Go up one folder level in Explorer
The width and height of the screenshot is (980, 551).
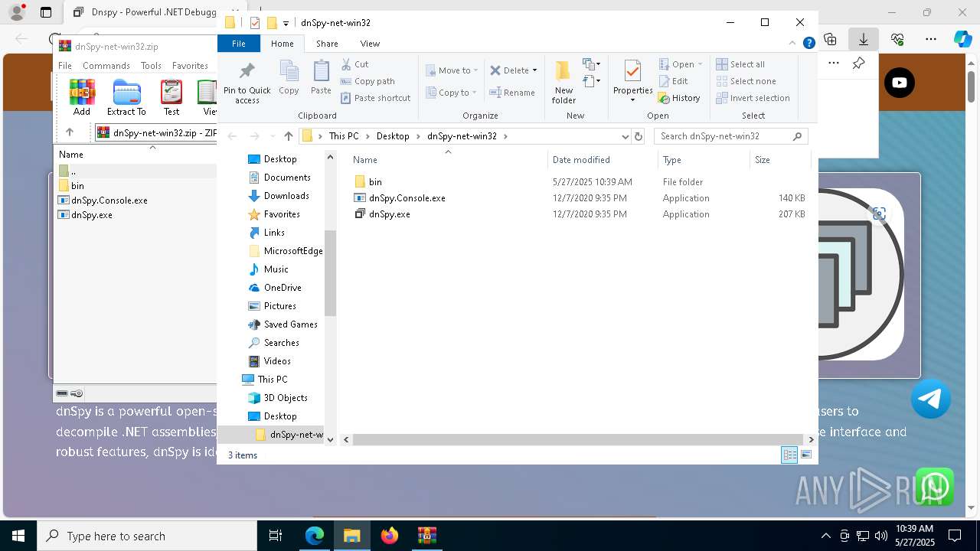click(288, 136)
